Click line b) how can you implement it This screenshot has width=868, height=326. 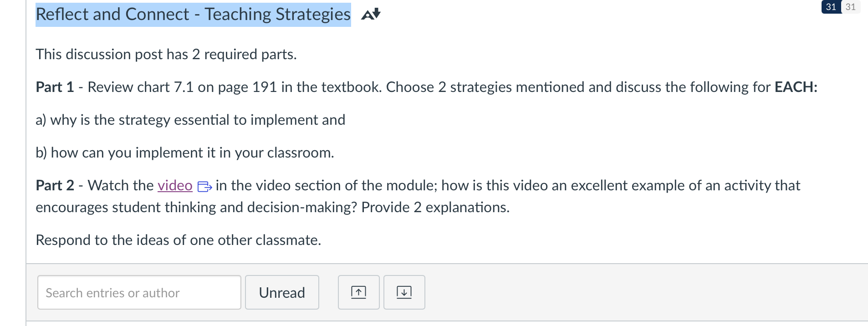pos(185,153)
